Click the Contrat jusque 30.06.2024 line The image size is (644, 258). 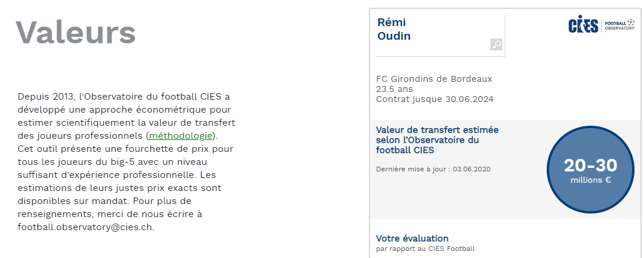point(435,99)
